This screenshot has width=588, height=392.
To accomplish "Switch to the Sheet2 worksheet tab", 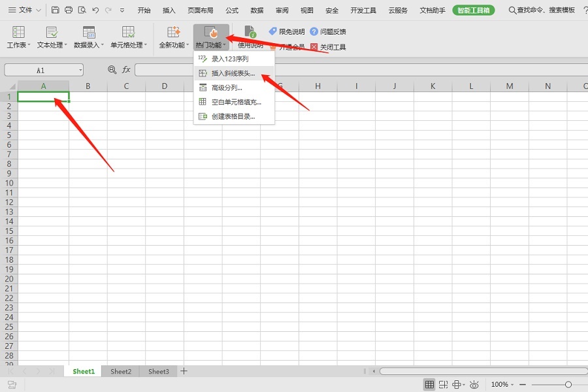I will [120, 371].
